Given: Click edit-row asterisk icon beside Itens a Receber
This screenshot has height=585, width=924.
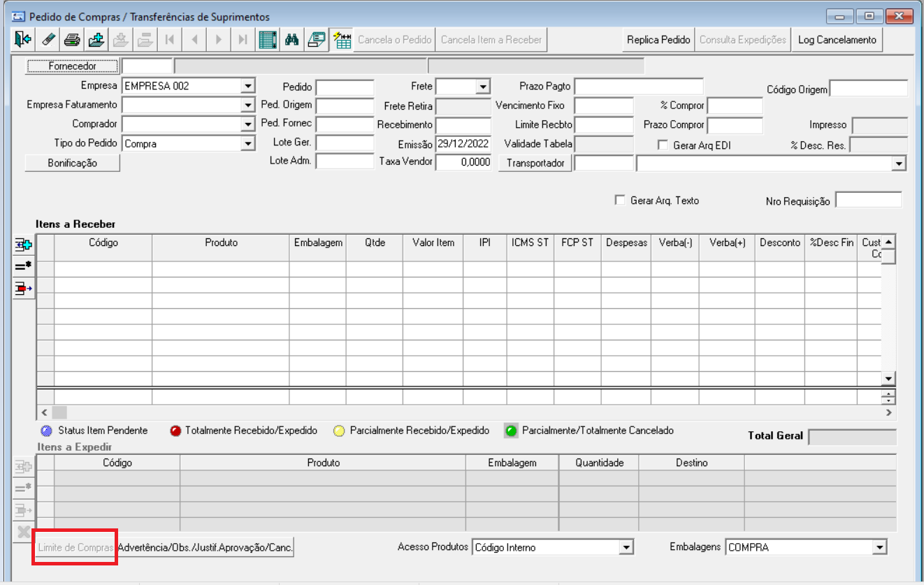Looking at the screenshot, I should coord(24,266).
